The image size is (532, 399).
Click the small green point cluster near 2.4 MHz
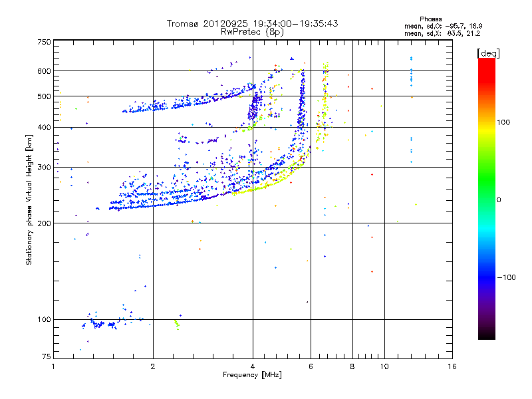[177, 325]
